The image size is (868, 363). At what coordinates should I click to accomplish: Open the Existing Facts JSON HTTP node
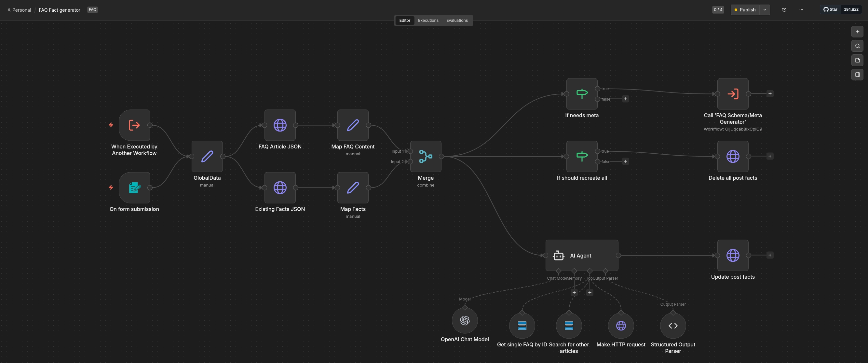(280, 188)
